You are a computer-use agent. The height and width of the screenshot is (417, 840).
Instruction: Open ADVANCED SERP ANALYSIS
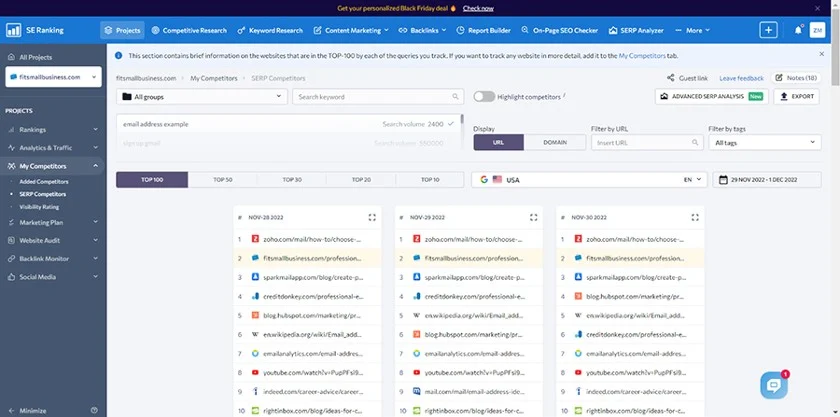(x=711, y=96)
